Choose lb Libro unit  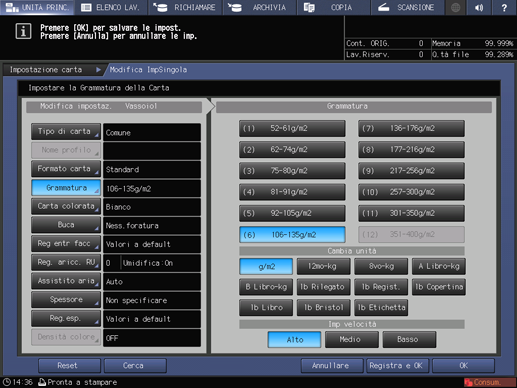266,308
